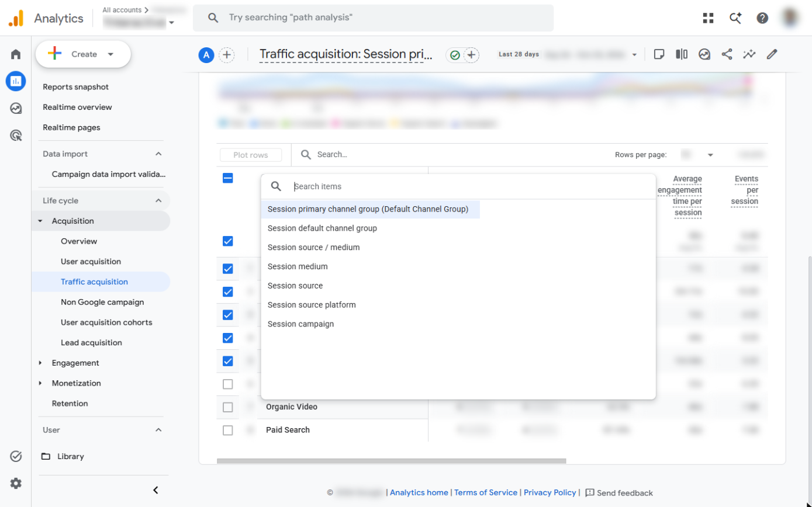Open the Privacy Policy link
This screenshot has width=812, height=507.
point(550,492)
